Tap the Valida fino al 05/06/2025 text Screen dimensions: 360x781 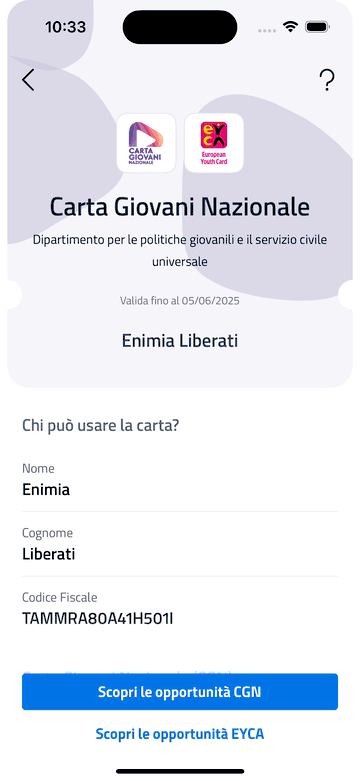pyautogui.click(x=180, y=301)
